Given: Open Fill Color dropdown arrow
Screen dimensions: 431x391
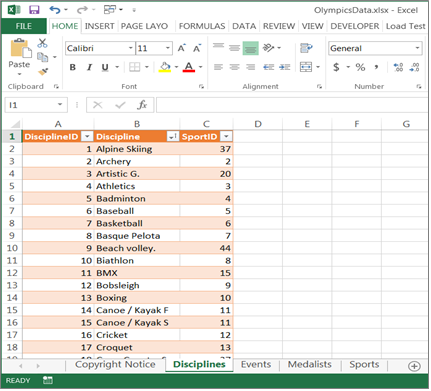Looking at the screenshot, I should [176, 67].
